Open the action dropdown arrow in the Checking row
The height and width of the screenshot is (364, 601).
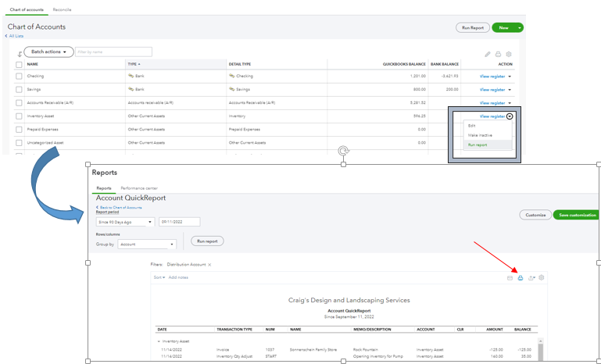(510, 77)
